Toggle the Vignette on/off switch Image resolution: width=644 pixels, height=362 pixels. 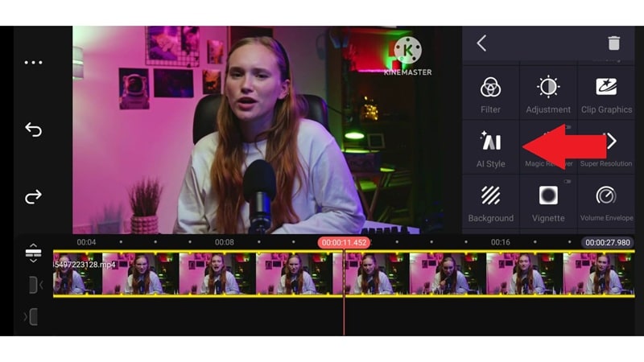pos(568,182)
